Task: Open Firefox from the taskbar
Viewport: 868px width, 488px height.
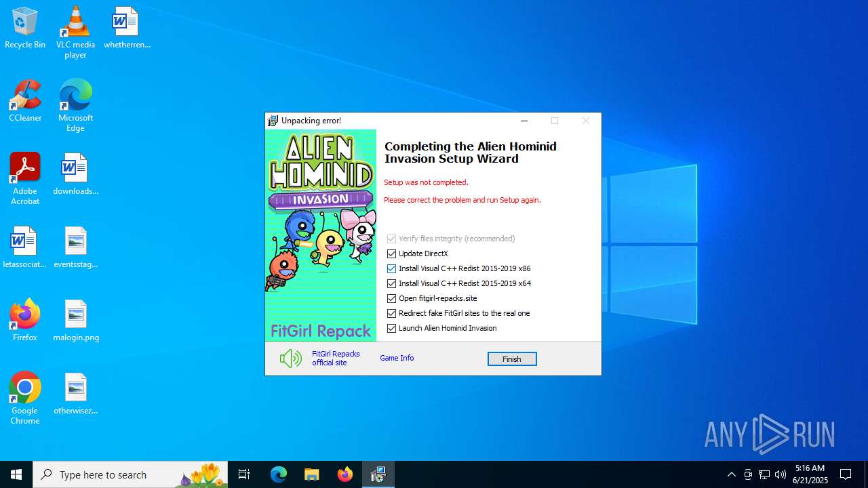Action: 345,474
